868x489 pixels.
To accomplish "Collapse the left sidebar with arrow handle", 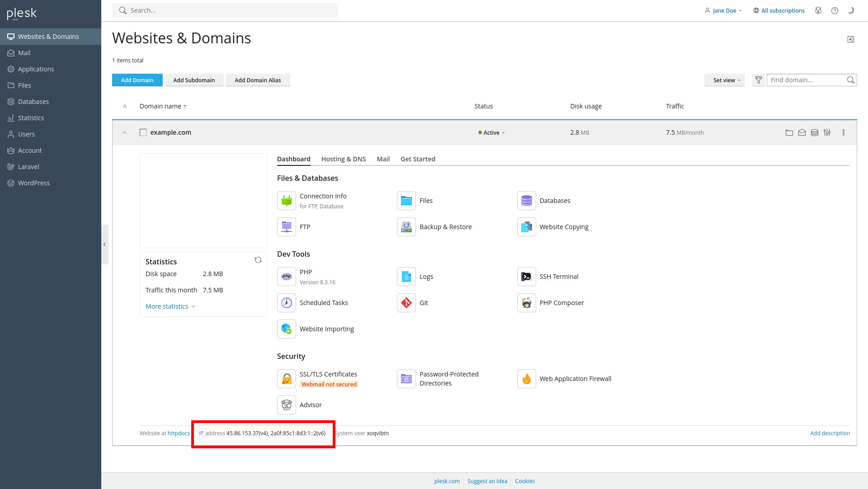I will 104,244.
